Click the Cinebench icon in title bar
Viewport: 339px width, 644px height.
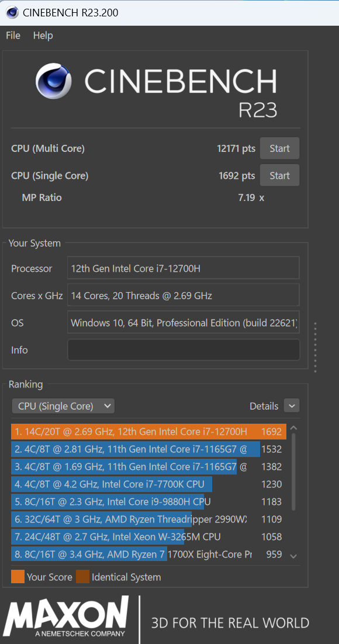(x=12, y=13)
